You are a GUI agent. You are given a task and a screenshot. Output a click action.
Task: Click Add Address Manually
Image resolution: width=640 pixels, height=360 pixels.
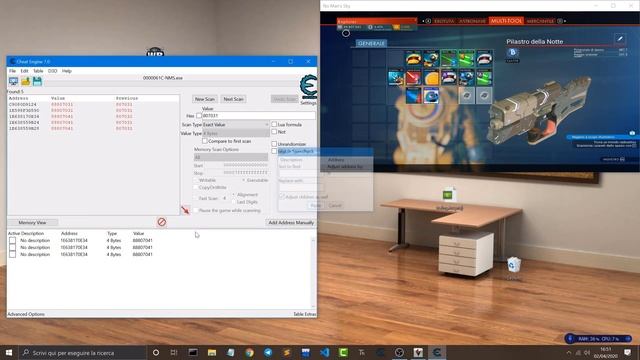(x=291, y=222)
